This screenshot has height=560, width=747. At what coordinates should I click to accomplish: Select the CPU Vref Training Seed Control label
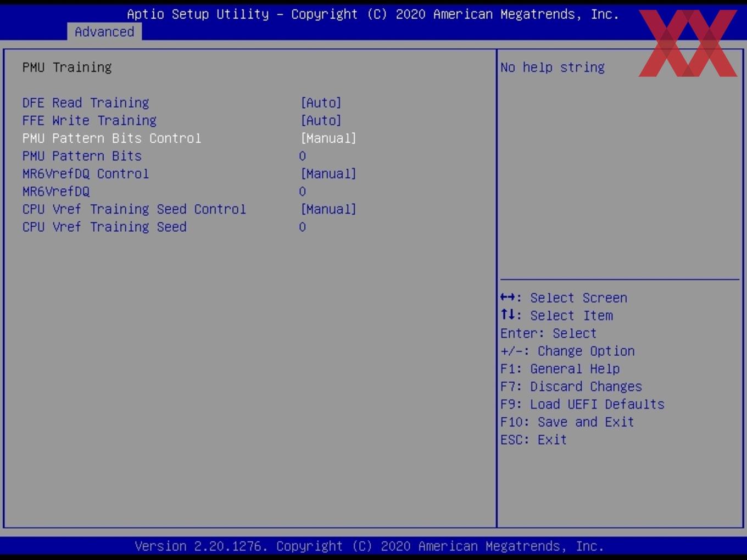pyautogui.click(x=134, y=209)
